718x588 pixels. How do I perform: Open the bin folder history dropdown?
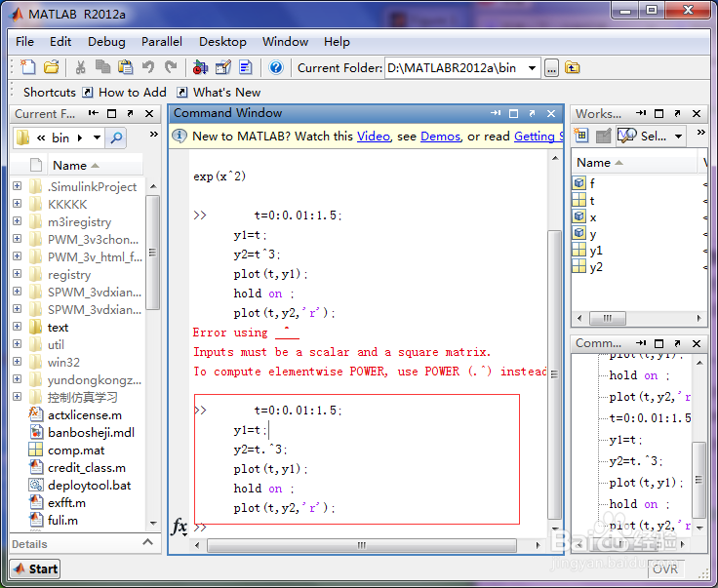(97, 137)
